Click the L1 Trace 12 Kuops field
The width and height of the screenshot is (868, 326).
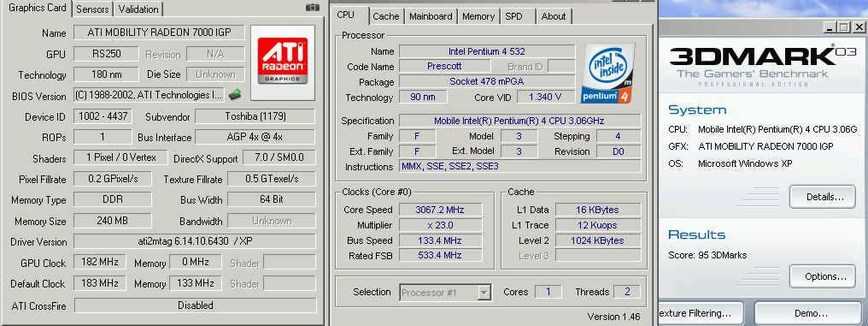pyautogui.click(x=597, y=225)
